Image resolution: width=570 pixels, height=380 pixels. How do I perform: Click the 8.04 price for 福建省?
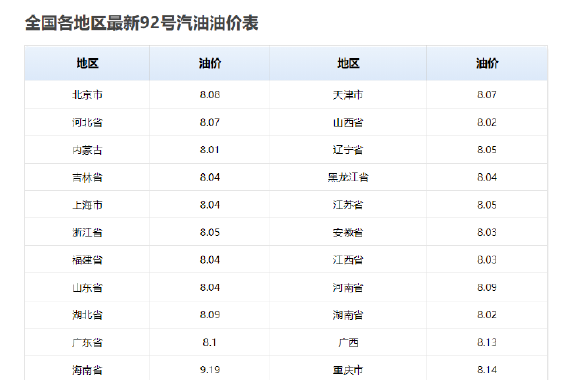pyautogui.click(x=210, y=260)
